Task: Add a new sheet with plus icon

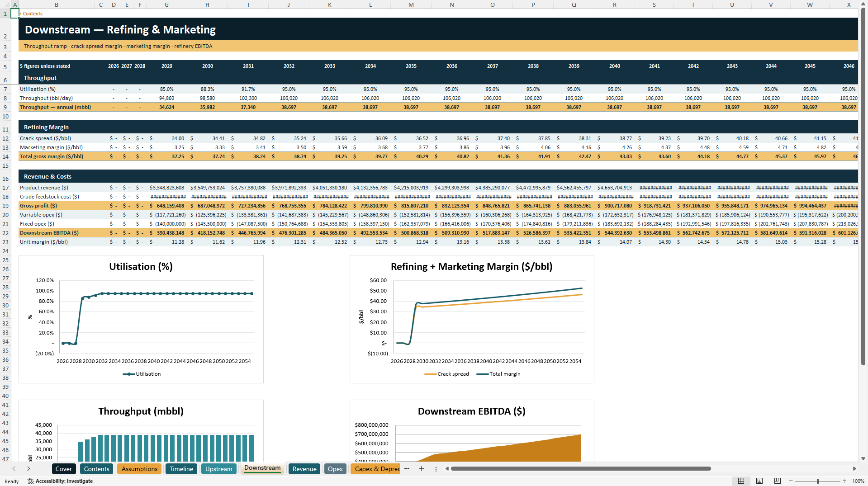Action: pyautogui.click(x=421, y=469)
